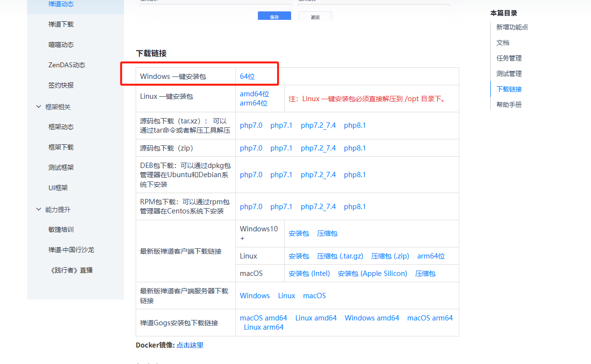Download Linux client 压缩包 (.zip)
This screenshot has width=591, height=364.
[390, 256]
